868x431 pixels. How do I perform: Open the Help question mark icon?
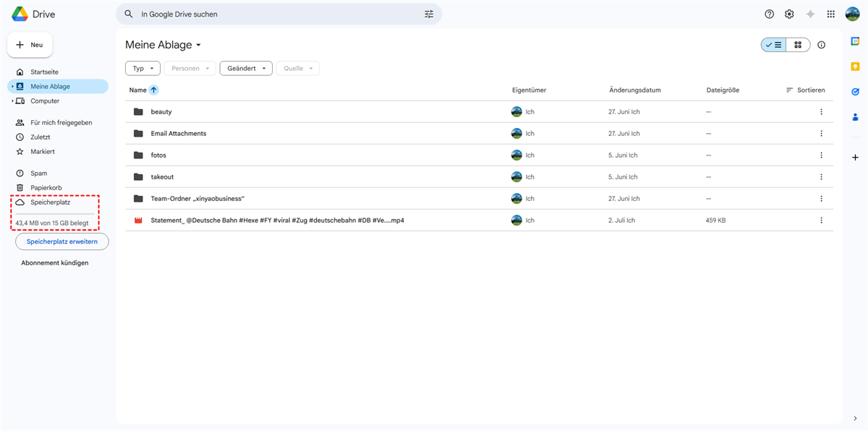coord(769,14)
